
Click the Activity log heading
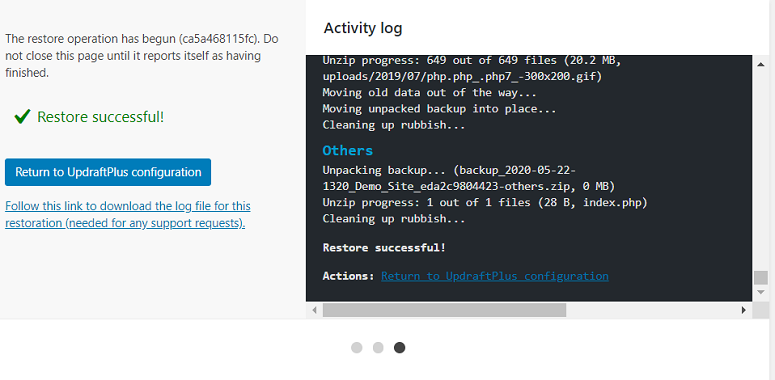(x=363, y=28)
